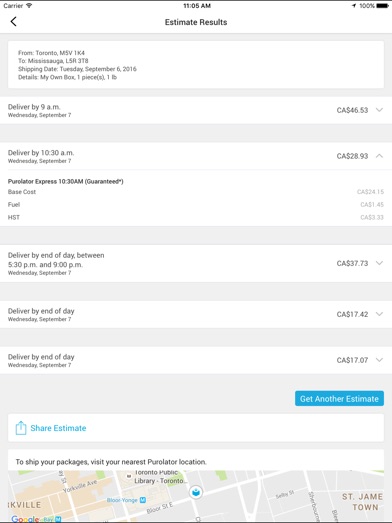Tap the battery indicator in status bar

382,6
